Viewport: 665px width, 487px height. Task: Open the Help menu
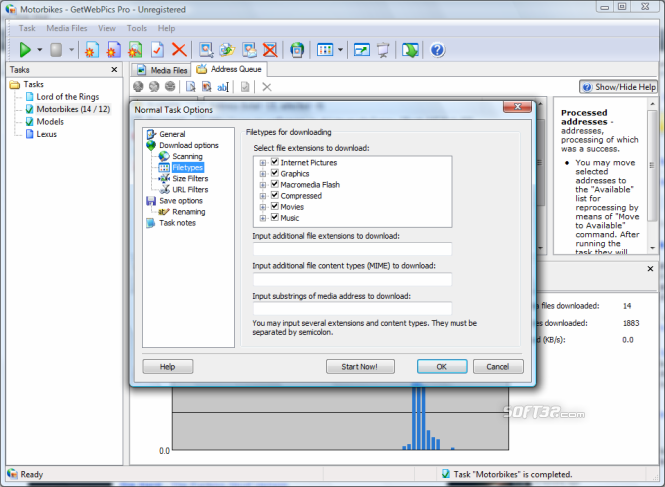coord(166,28)
